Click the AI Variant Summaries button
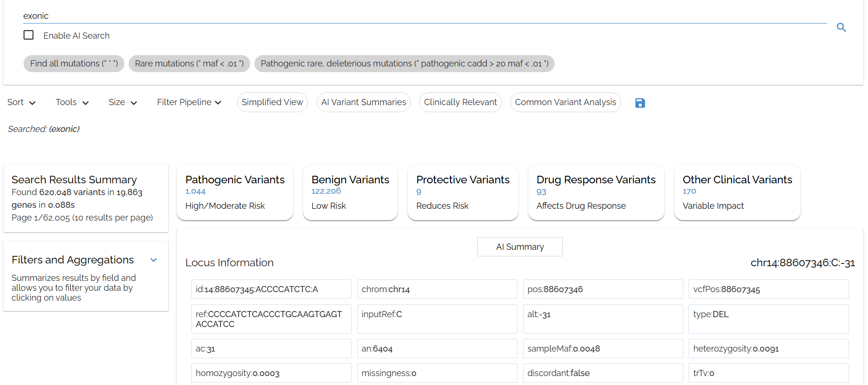 tap(363, 102)
